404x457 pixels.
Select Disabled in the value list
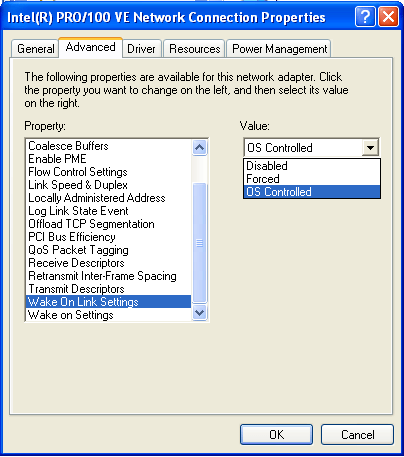coord(312,166)
